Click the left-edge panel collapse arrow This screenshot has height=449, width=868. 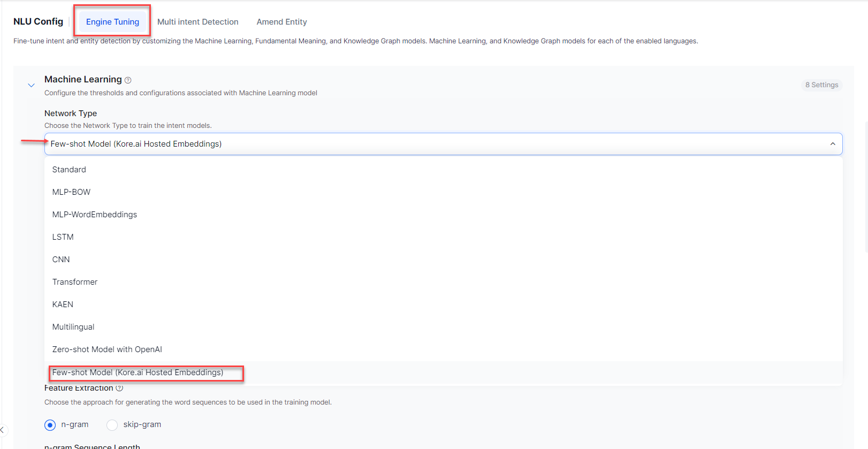coord(2,430)
